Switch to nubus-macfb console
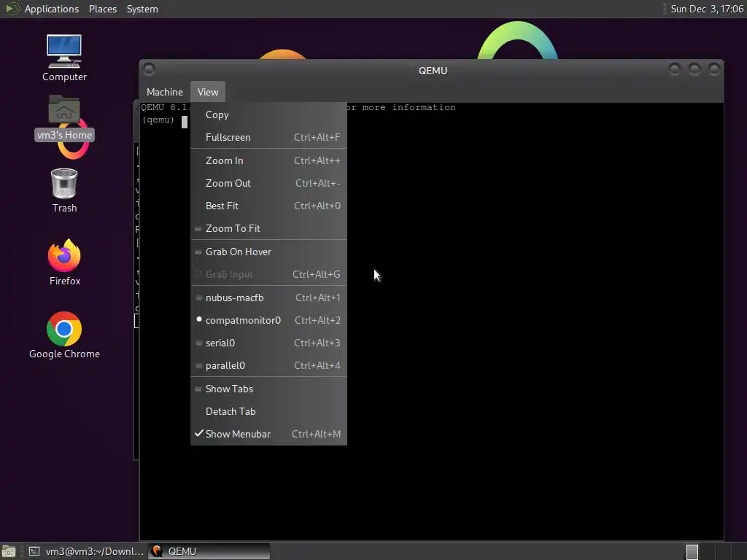Screen dimensions: 747x560 point(268,297)
